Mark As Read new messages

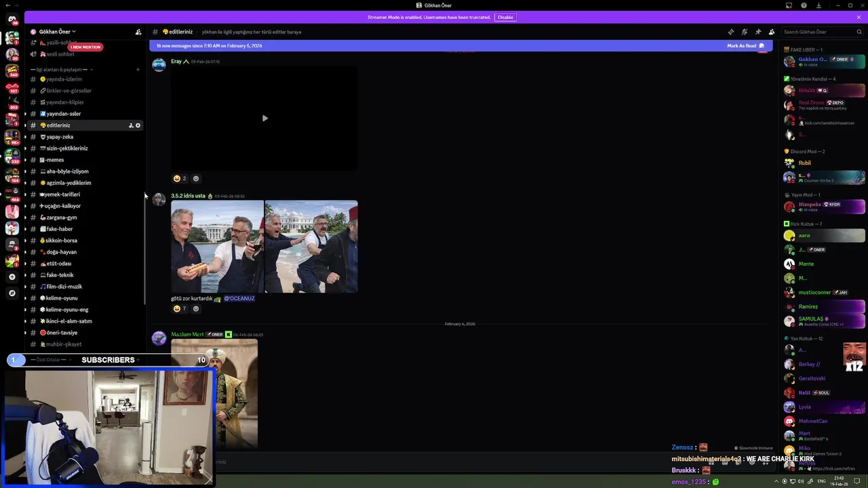click(745, 45)
